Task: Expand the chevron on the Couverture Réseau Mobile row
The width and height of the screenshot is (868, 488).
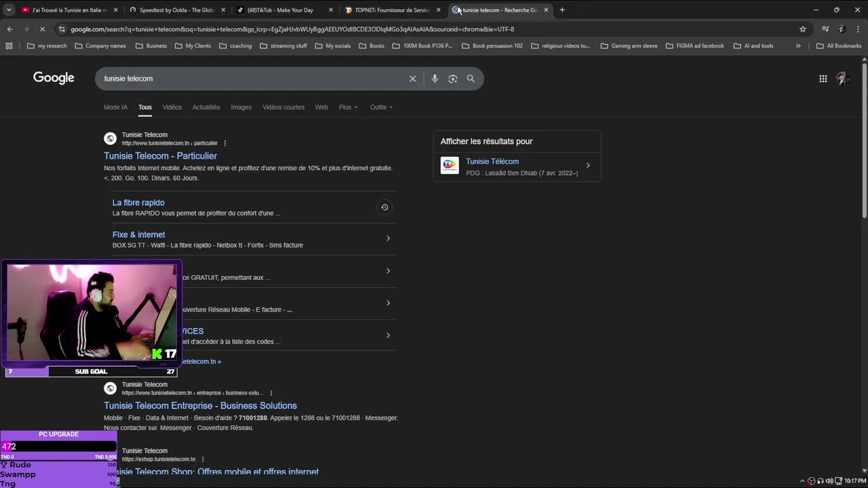Action: 388,303
